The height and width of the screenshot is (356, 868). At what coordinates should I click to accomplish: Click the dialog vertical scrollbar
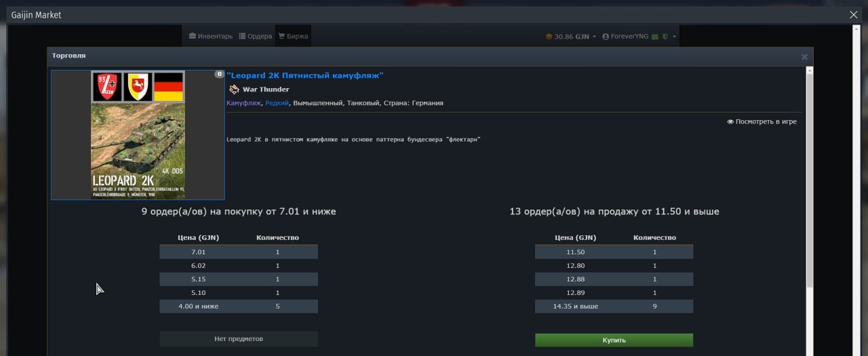pos(810,180)
